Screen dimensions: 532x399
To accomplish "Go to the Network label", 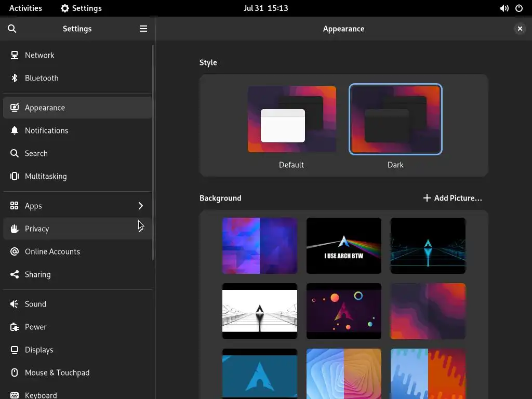I will tap(39, 55).
